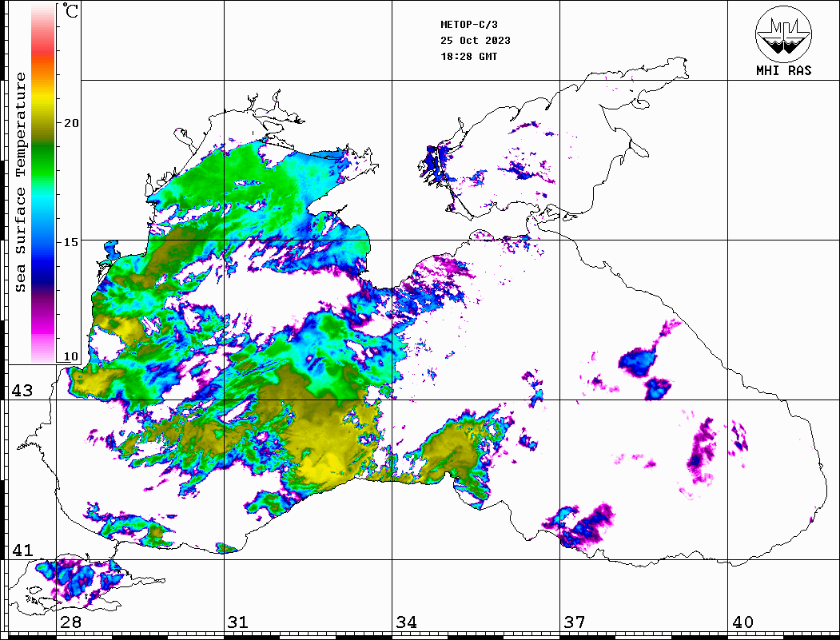Click longitude label 40

(742, 622)
